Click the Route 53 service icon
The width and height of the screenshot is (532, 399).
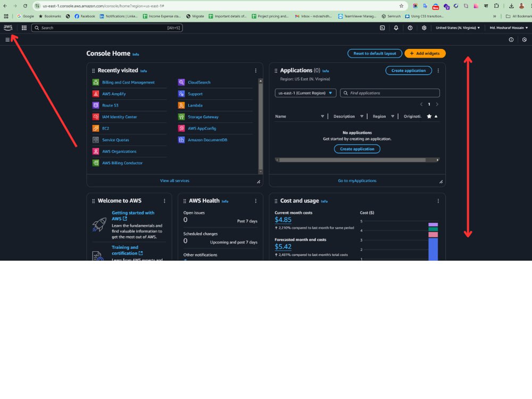coord(96,105)
